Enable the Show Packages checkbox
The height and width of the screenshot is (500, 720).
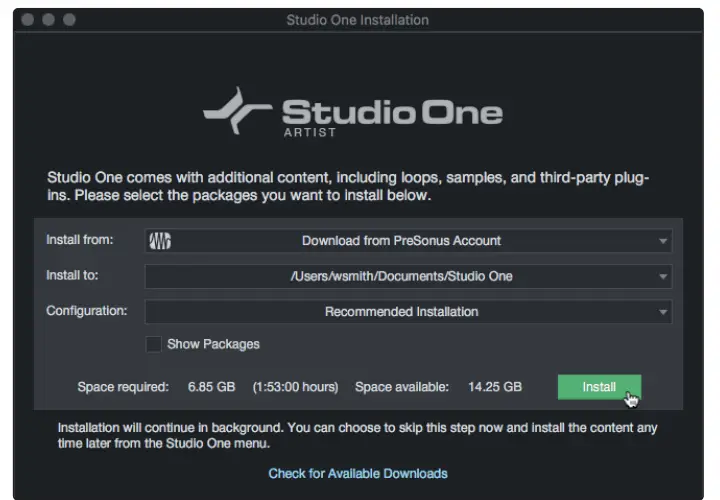click(154, 344)
